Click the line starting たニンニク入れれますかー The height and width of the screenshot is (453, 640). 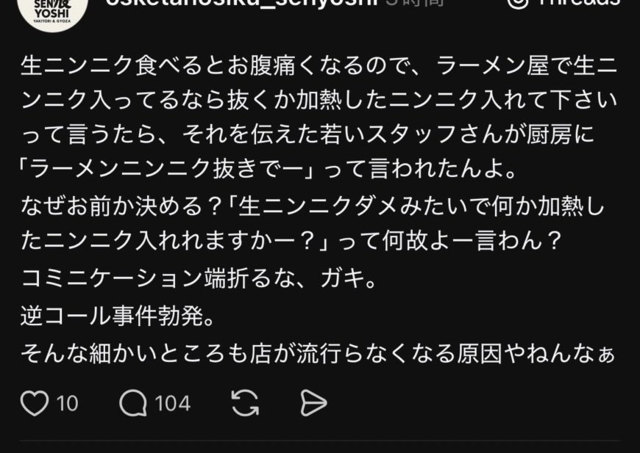tap(291, 241)
